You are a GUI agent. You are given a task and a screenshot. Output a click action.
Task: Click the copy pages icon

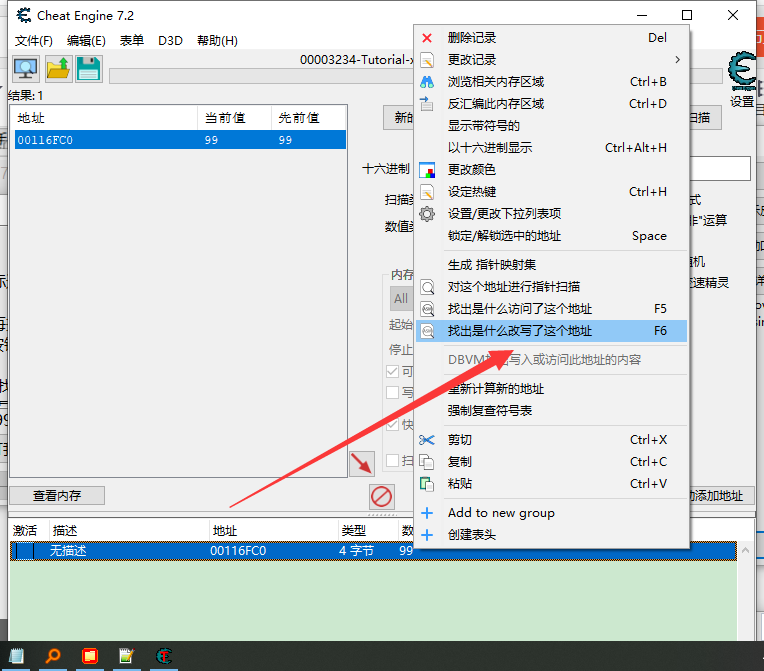(x=427, y=462)
